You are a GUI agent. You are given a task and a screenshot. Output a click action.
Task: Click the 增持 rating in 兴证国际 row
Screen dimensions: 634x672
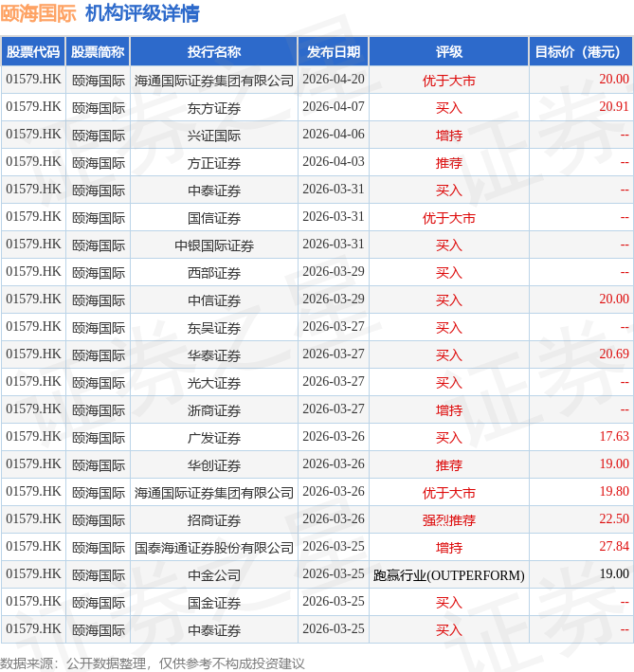pyautogui.click(x=449, y=136)
